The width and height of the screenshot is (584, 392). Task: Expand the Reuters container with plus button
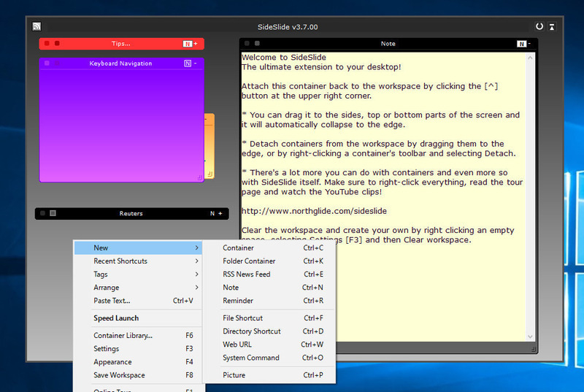pyautogui.click(x=220, y=213)
